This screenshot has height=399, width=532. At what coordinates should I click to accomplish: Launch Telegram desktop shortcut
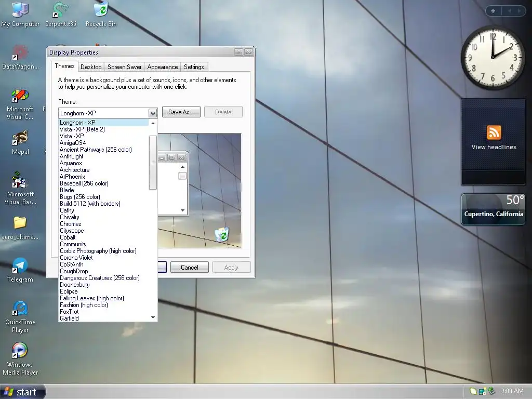20,270
